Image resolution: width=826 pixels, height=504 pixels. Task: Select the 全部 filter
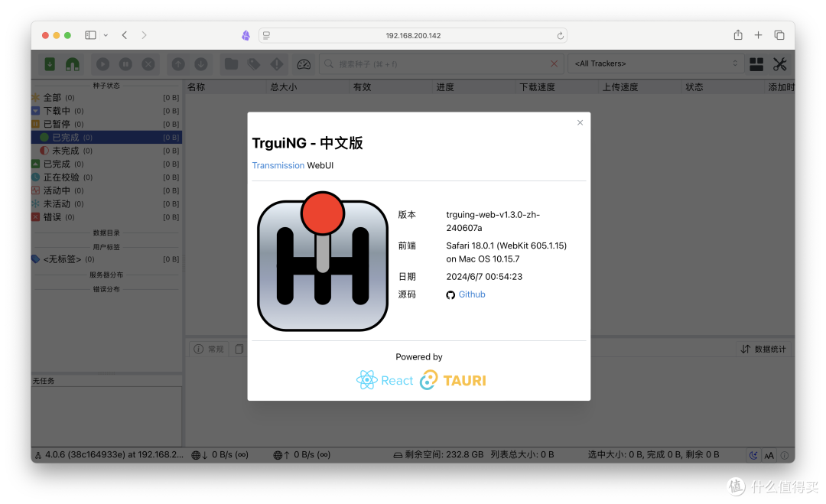coord(106,97)
